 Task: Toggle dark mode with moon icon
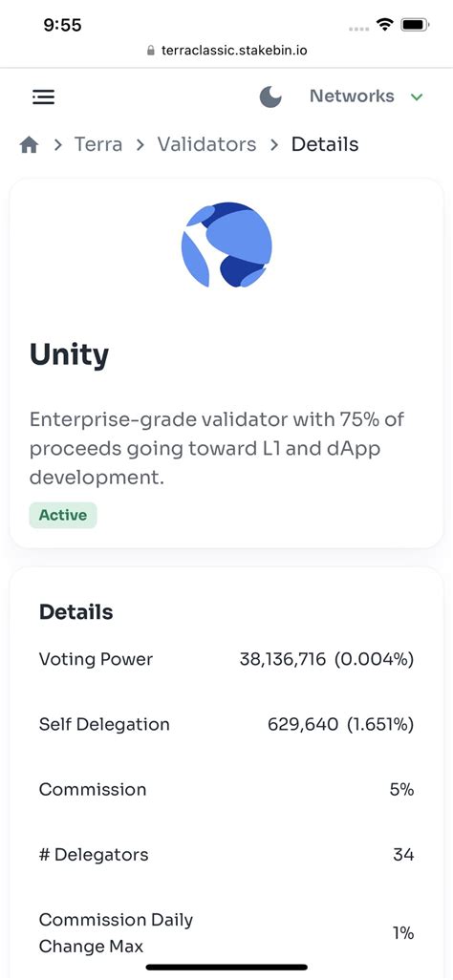click(x=270, y=96)
